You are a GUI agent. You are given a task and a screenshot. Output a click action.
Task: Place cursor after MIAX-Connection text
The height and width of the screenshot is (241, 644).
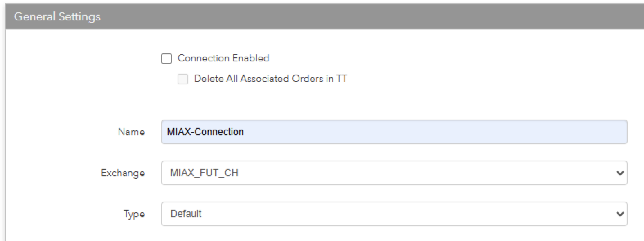click(x=245, y=132)
